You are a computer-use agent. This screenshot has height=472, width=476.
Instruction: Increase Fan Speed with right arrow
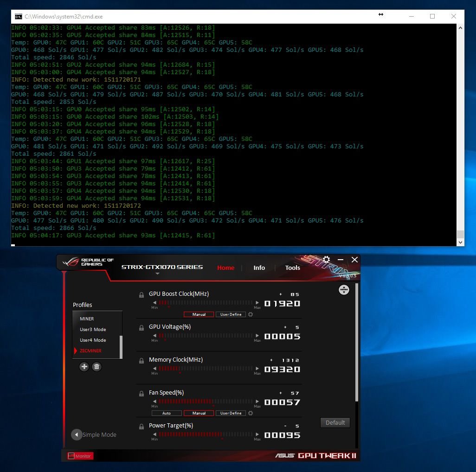257,402
